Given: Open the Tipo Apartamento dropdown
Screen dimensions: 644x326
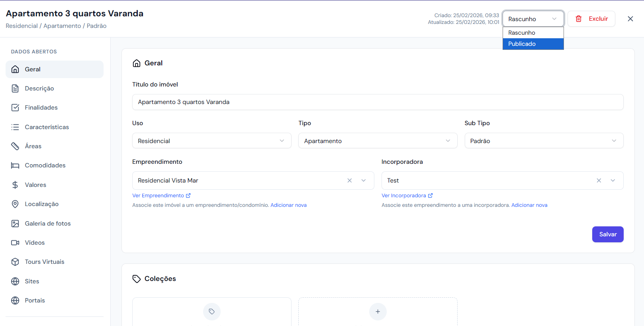Looking at the screenshot, I should (378, 141).
